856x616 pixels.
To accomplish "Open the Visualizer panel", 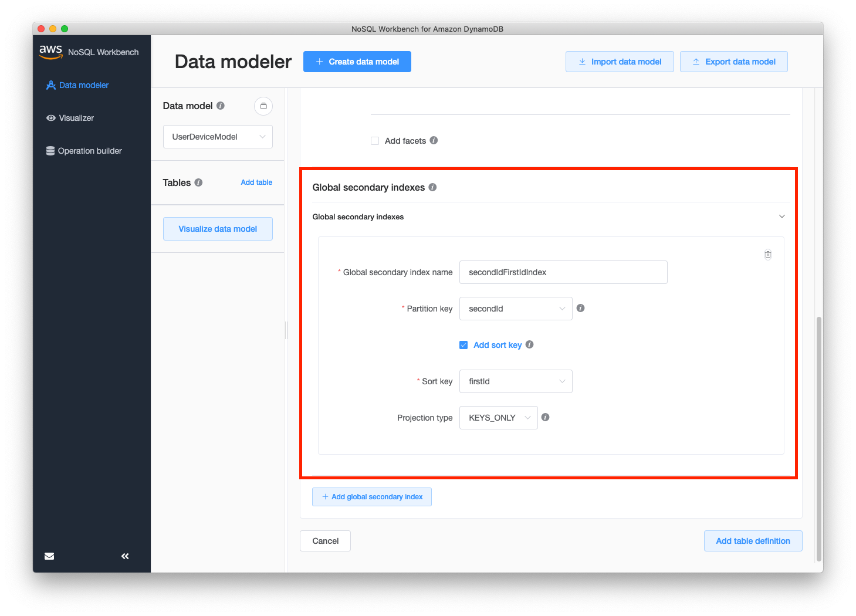I will point(76,118).
